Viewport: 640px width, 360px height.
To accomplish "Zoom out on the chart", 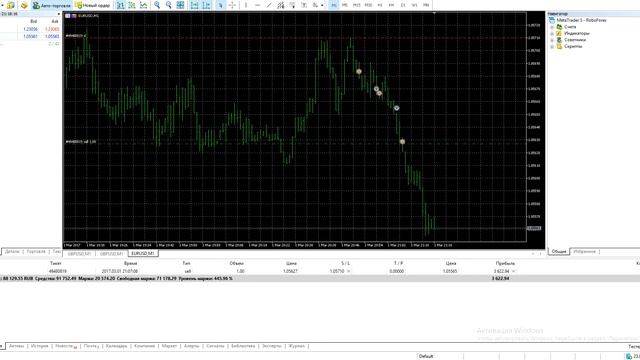I will pyautogui.click(x=169, y=5).
